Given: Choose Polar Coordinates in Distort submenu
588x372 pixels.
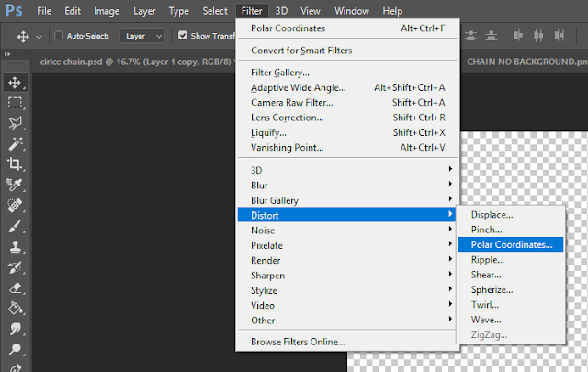Looking at the screenshot, I should 511,244.
